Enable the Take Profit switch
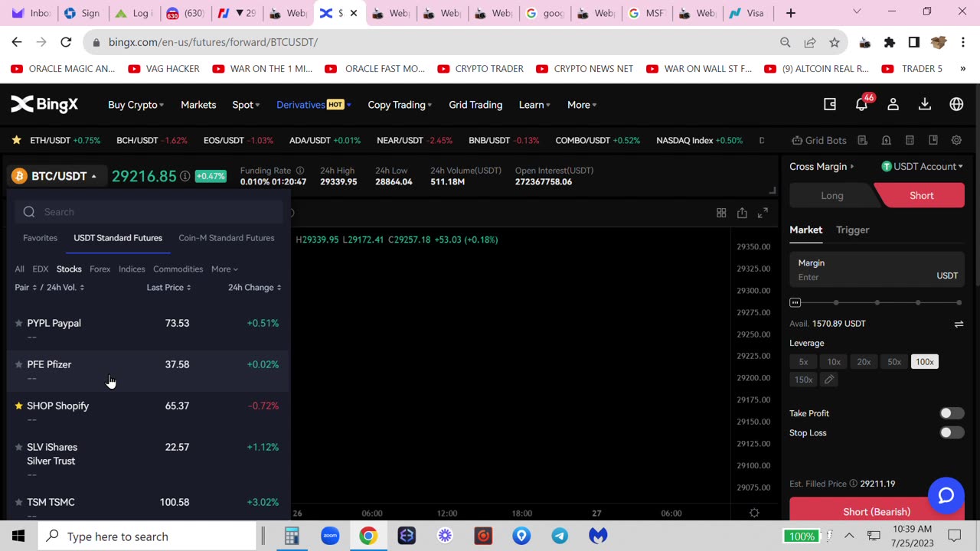The width and height of the screenshot is (980, 551). 952,413
